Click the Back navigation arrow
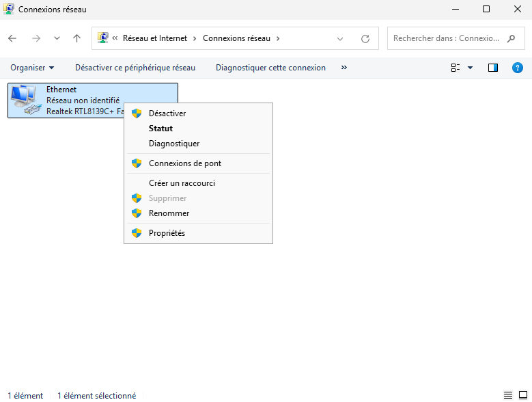Image resolution: width=532 pixels, height=402 pixels. pos(12,38)
